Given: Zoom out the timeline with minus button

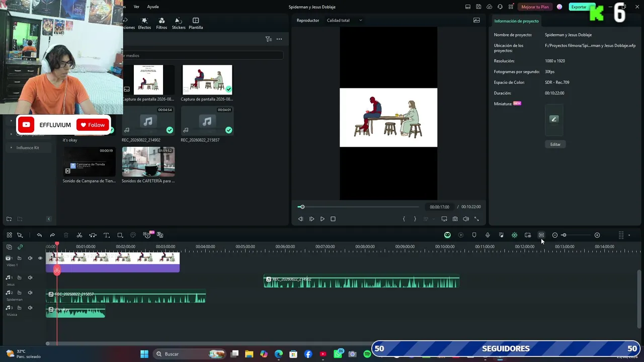Looking at the screenshot, I should pos(555,235).
